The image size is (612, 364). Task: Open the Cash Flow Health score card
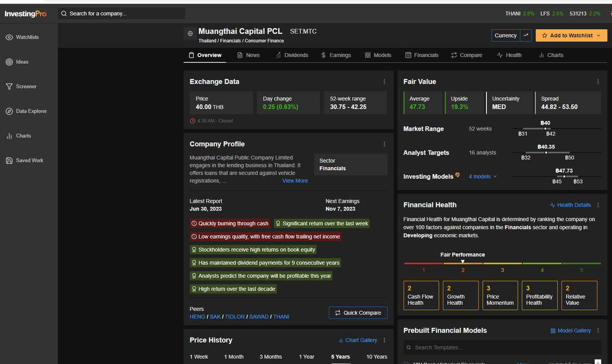421,295
